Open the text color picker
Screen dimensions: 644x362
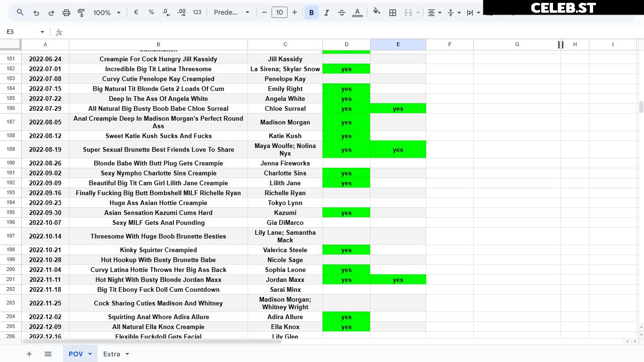tap(357, 13)
